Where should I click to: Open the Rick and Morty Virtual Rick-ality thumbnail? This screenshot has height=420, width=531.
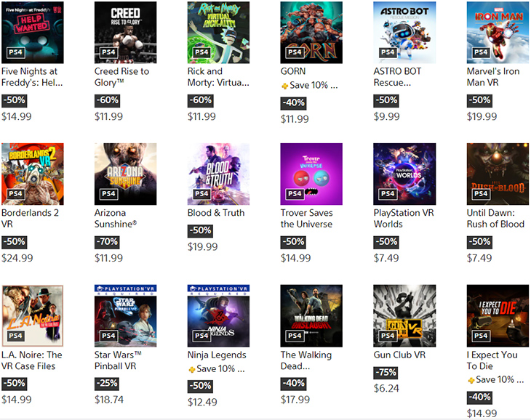click(x=218, y=33)
